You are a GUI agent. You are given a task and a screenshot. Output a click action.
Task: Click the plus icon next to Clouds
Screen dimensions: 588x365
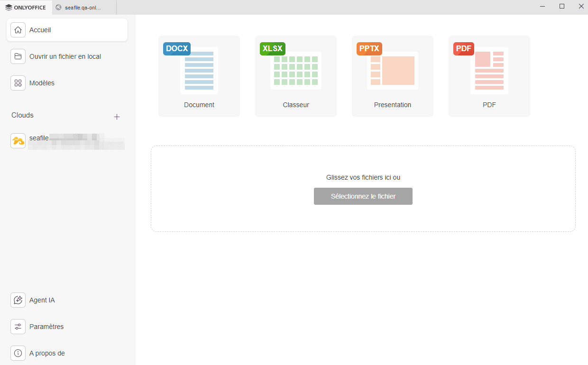click(117, 117)
